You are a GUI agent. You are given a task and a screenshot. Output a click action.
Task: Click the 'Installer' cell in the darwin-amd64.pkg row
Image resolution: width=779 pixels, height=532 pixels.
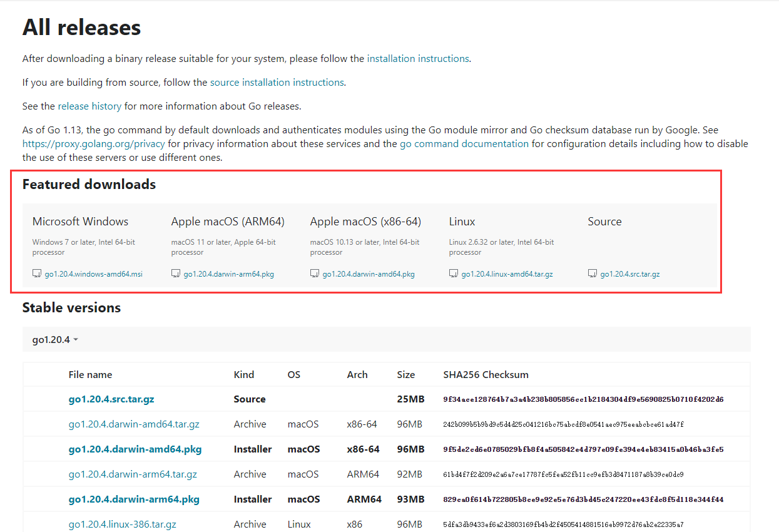click(253, 449)
